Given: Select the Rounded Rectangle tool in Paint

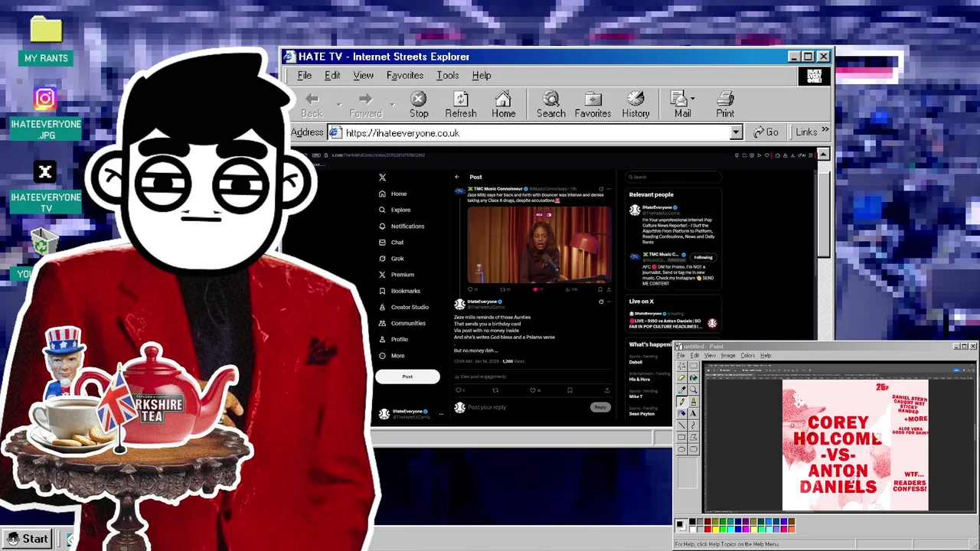Looking at the screenshot, I should [694, 449].
